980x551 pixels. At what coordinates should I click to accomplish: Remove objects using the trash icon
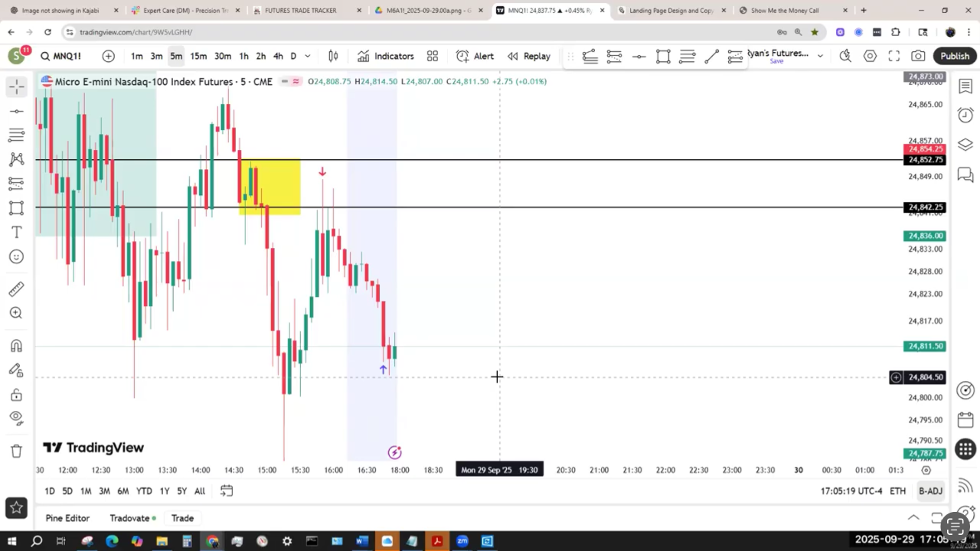click(16, 451)
